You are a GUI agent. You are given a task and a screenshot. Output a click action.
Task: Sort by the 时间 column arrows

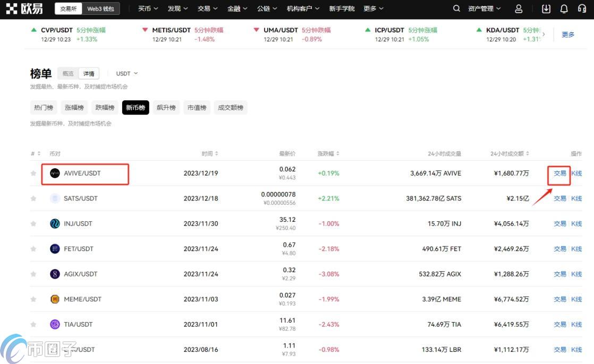point(216,154)
